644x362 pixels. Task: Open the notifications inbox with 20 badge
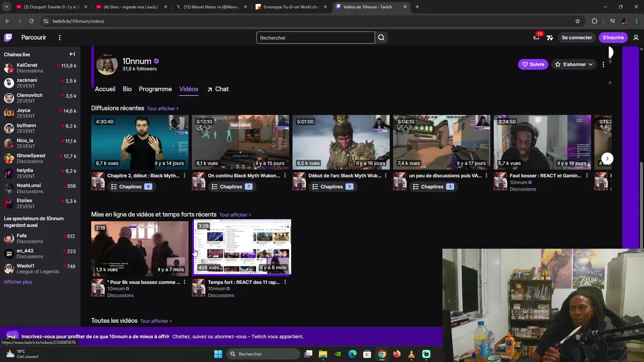click(537, 38)
